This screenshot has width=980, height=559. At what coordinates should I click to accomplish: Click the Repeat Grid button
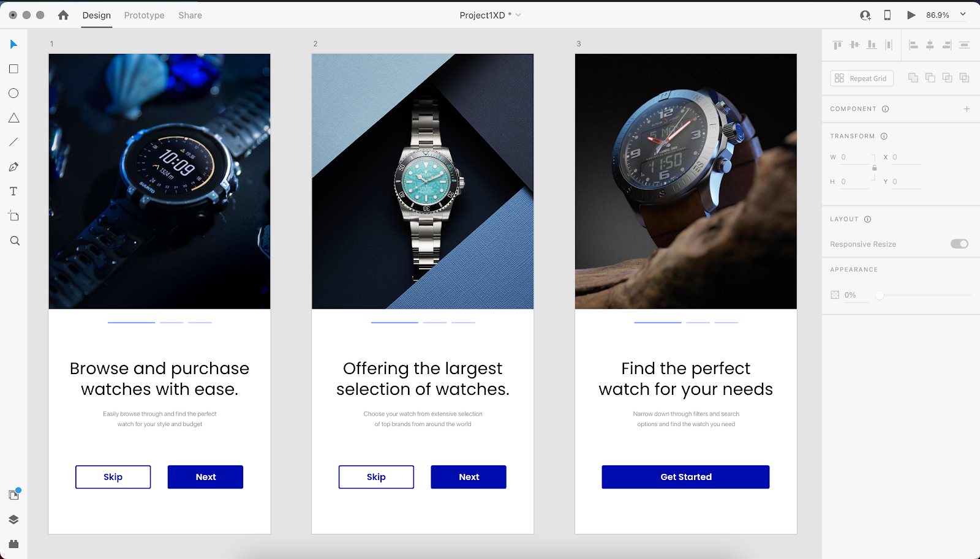pos(862,78)
